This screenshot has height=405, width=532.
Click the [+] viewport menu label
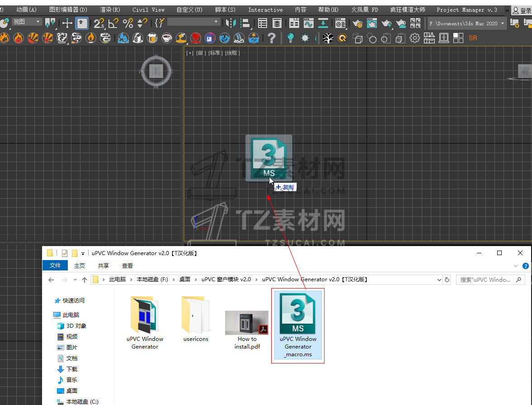pyautogui.click(x=190, y=53)
